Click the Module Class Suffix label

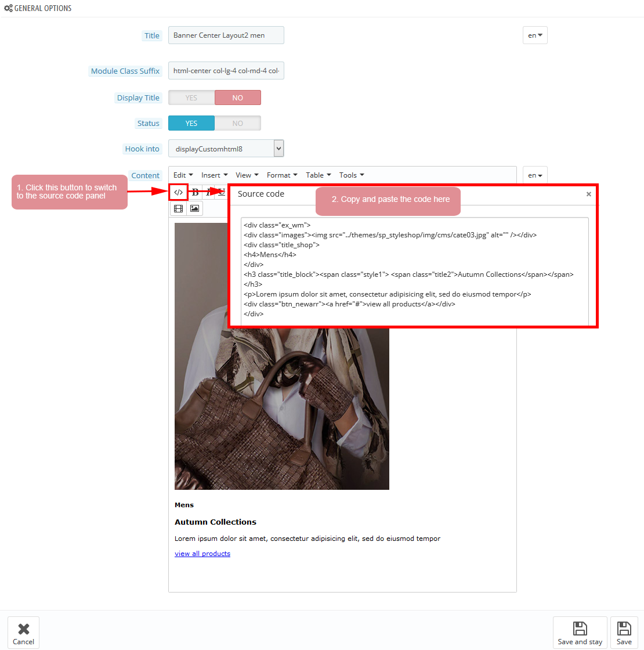click(125, 71)
